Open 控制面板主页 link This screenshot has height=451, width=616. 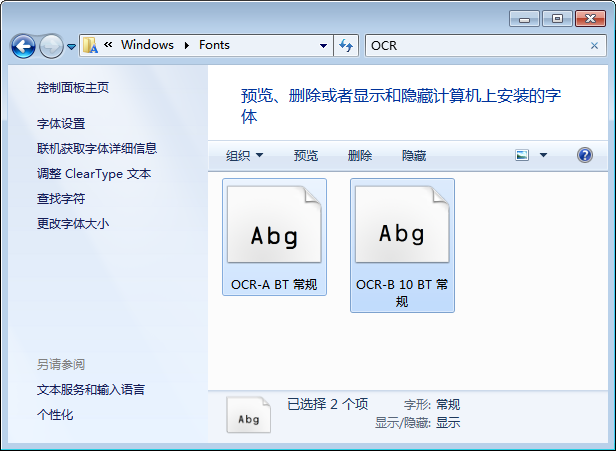point(73,88)
